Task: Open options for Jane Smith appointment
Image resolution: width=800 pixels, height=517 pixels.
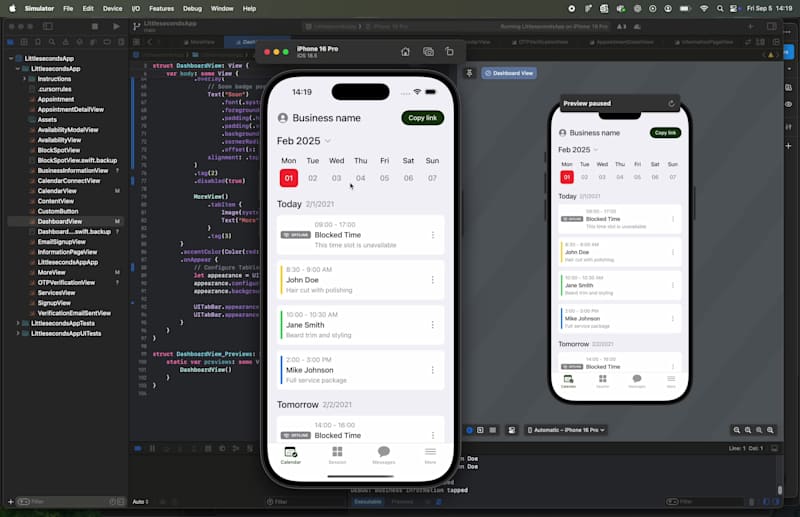Action: tap(433, 325)
